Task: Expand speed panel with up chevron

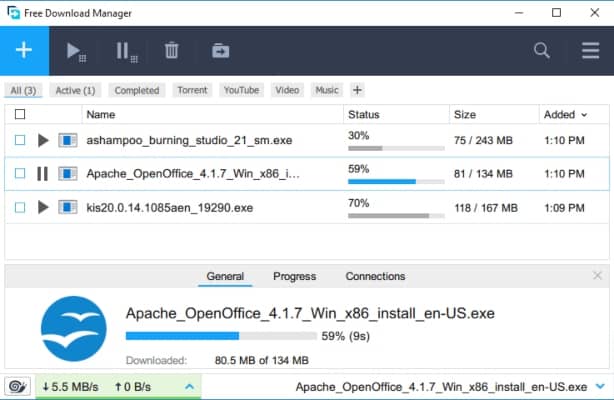Action: click(x=190, y=387)
